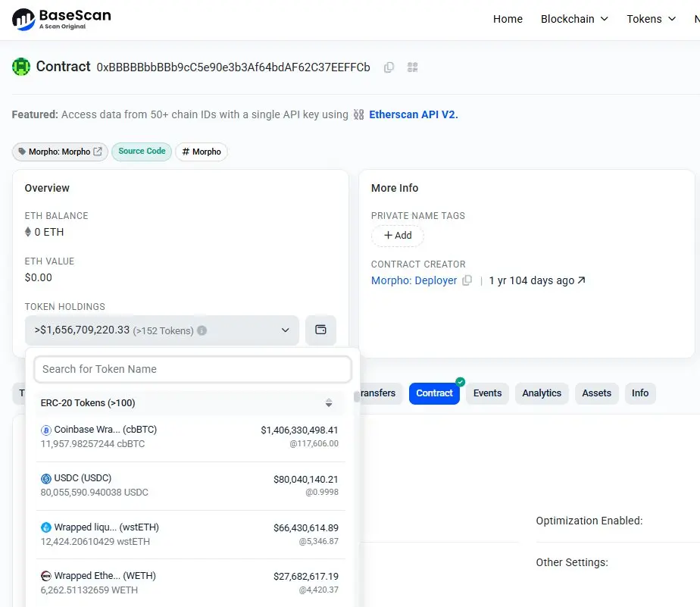Viewport: 700px width, 607px height.
Task: Select the Wrapped liqu... (wstETH) holding row
Action: (189, 534)
